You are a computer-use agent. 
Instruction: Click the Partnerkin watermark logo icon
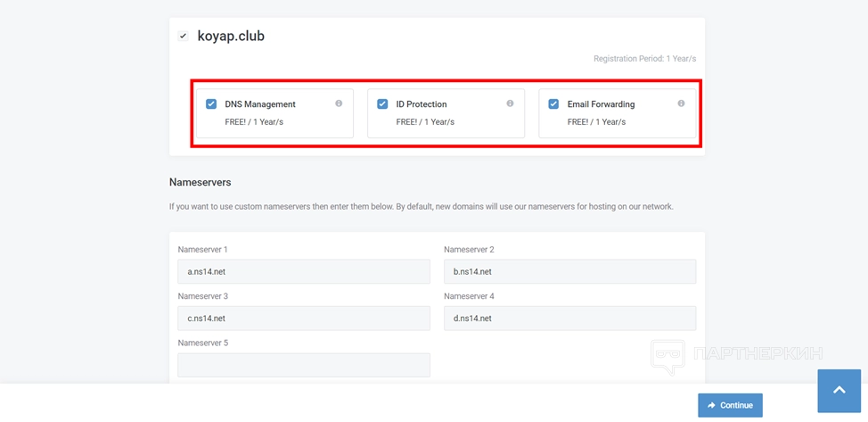coord(667,355)
